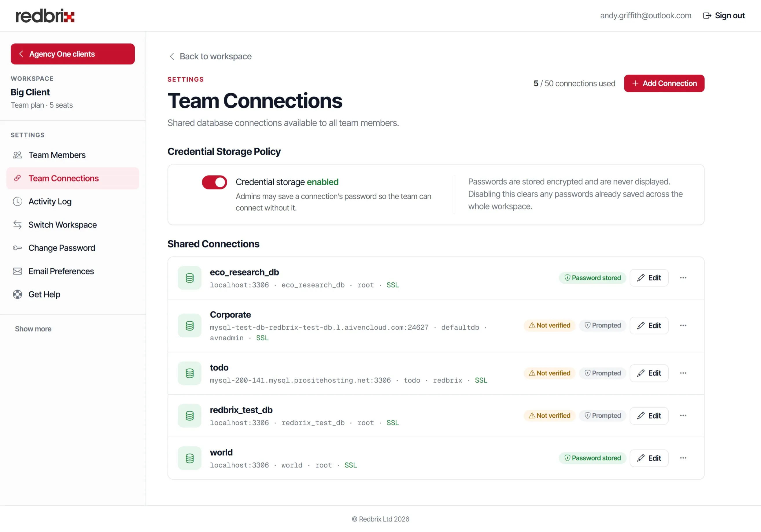
Task: Edit the eco_research_db connection
Action: click(649, 278)
